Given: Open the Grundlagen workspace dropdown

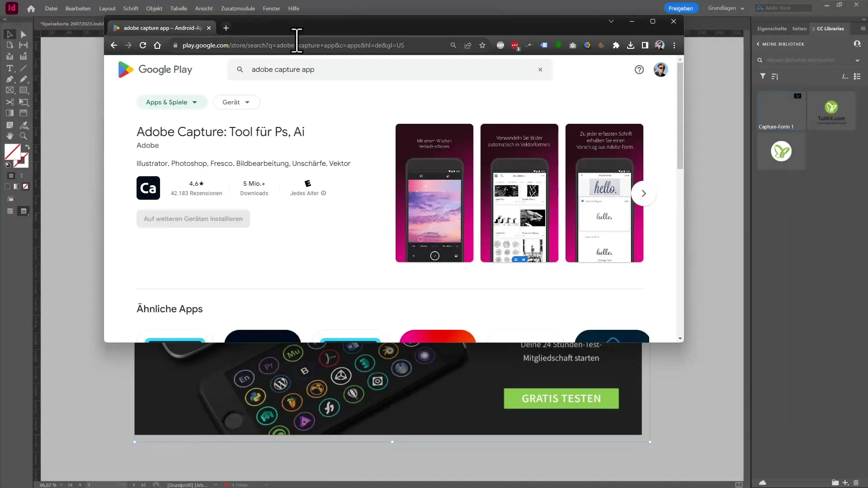Looking at the screenshot, I should (726, 8).
